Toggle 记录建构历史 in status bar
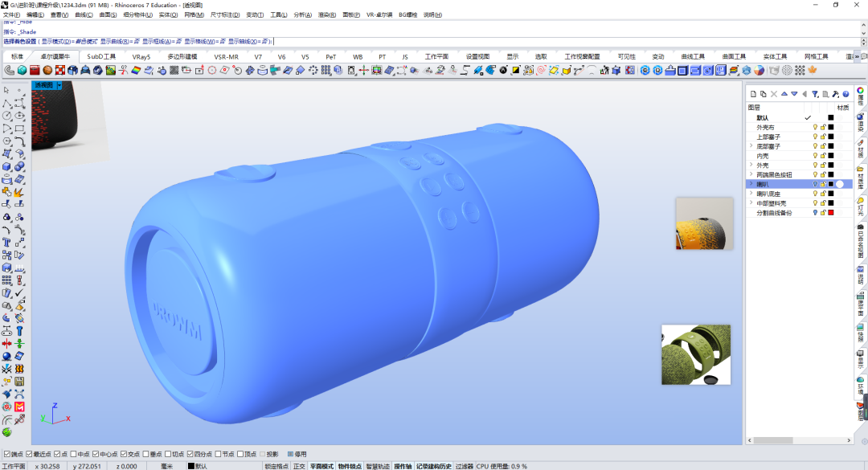Screen dimensions: 868x470 click(434, 466)
